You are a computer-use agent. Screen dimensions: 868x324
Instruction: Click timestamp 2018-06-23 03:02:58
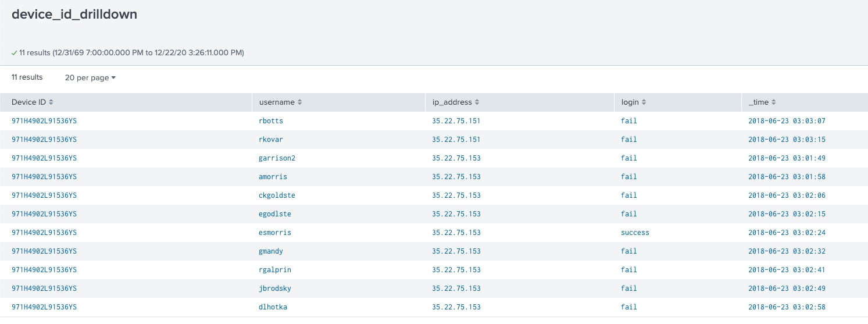(787, 307)
